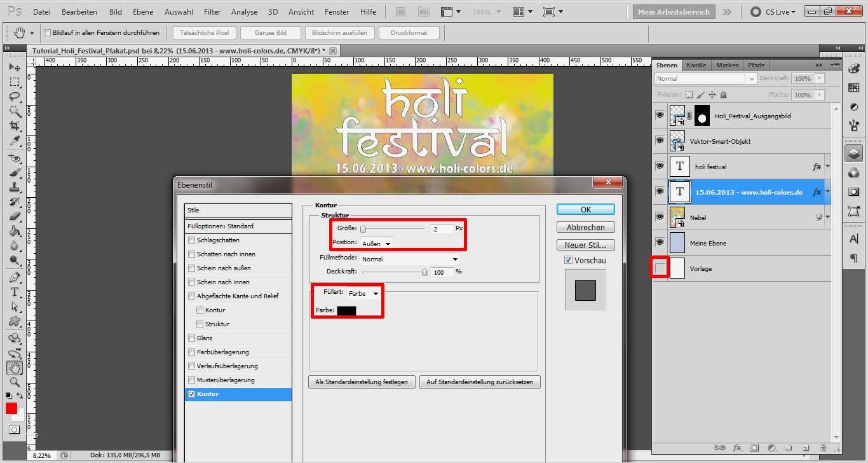The image size is (868, 463).
Task: Enable the Glanz checkbox
Action: [192, 338]
